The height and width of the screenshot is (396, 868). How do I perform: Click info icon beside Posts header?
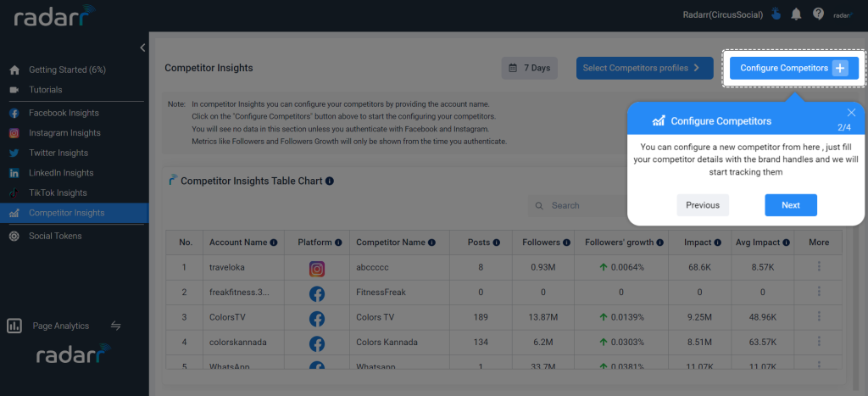tap(497, 243)
